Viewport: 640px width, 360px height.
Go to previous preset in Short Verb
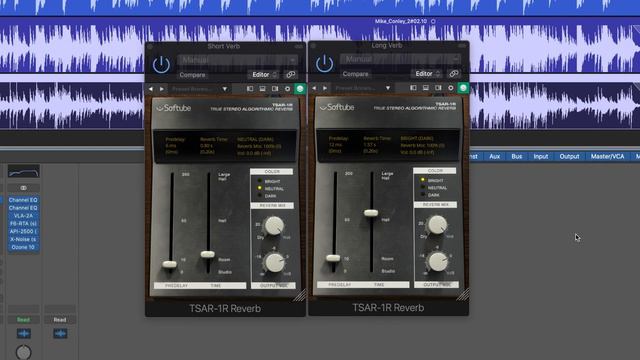(151, 89)
